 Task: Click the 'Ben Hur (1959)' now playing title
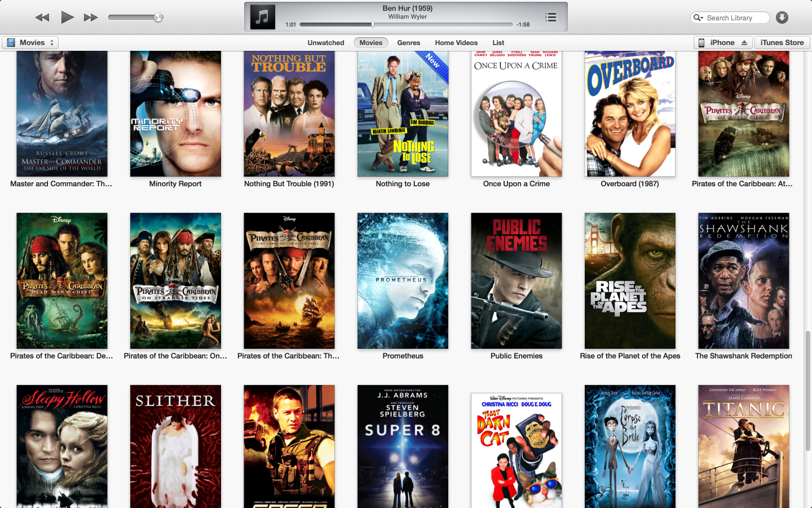point(407,8)
